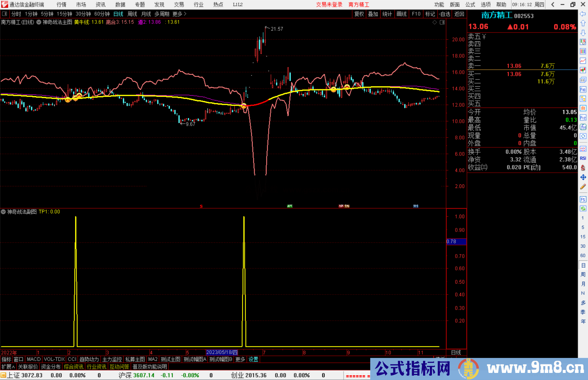Toggle the main chart indicator circle button
The height and width of the screenshot is (380, 588).
[x=39, y=22]
